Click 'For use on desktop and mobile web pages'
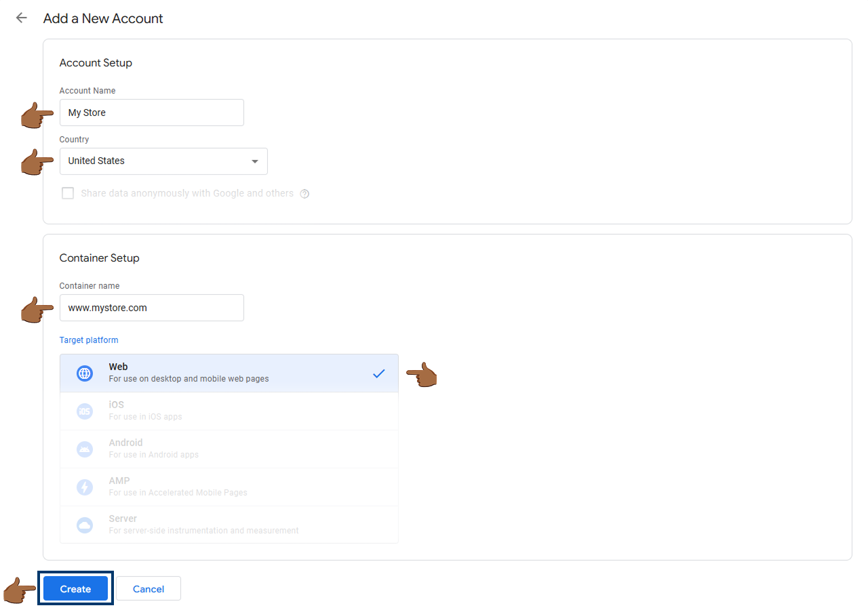The width and height of the screenshot is (868, 610). [x=189, y=379]
